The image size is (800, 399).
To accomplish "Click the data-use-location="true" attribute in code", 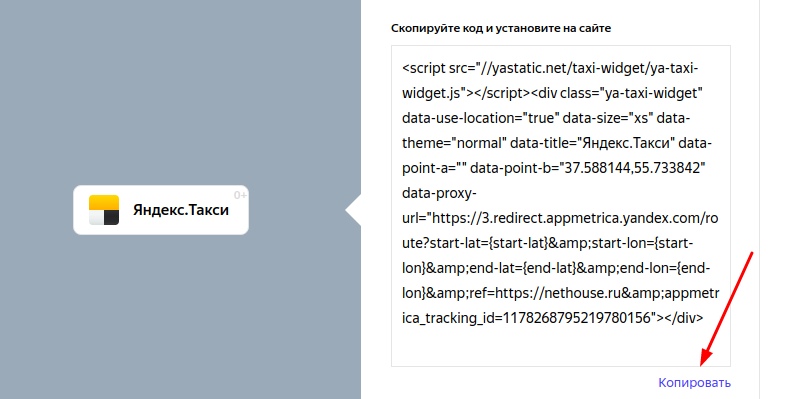I will [478, 118].
